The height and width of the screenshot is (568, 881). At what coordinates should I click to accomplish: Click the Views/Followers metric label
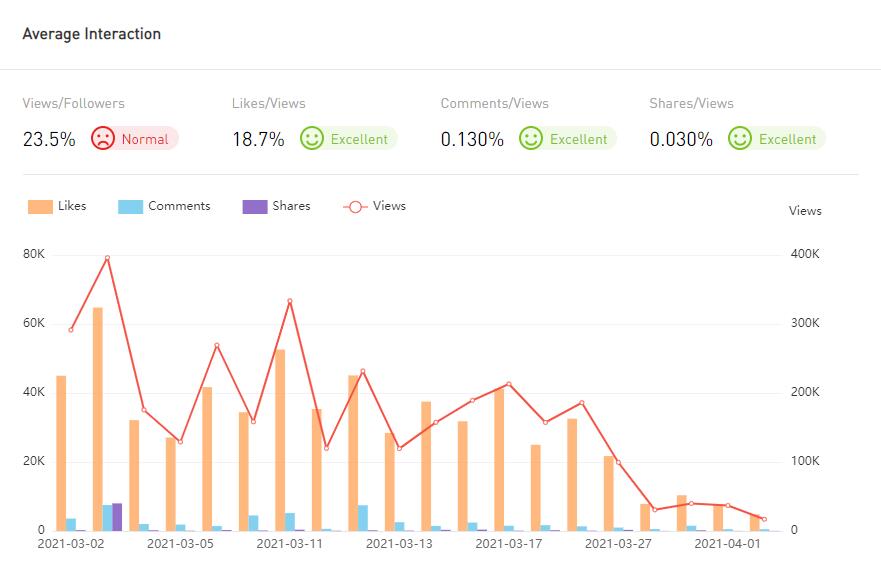pos(73,103)
